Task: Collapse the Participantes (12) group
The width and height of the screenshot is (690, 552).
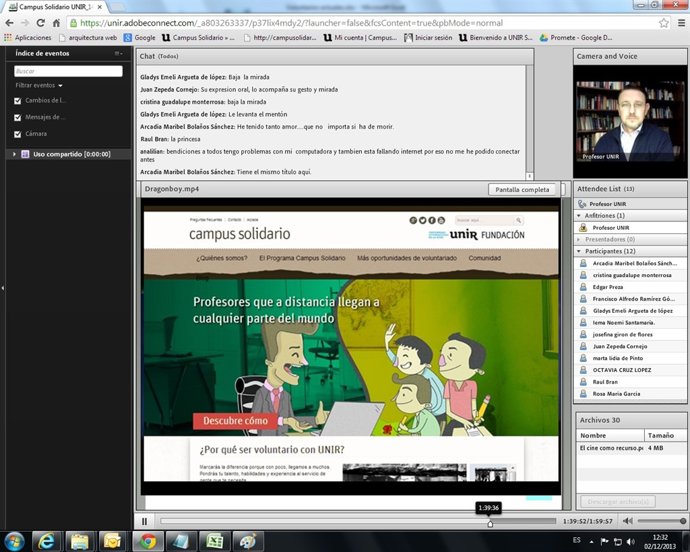Action: tap(580, 250)
